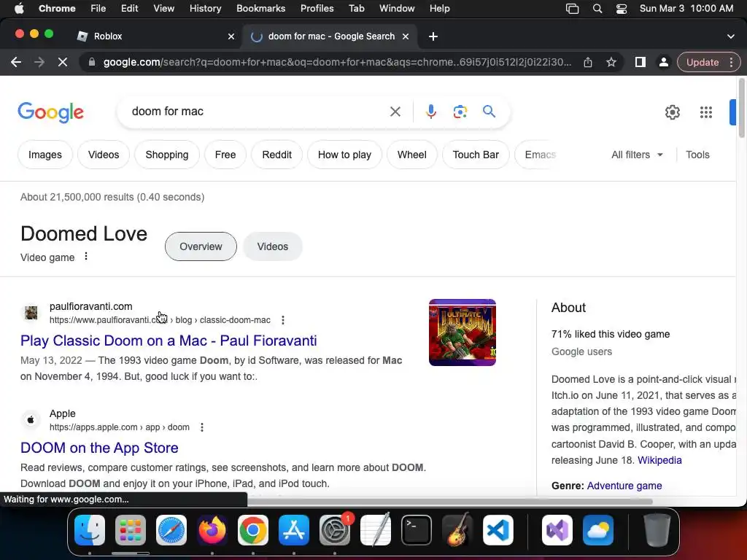
Task: Open Finder from the Dock
Action: click(90, 530)
